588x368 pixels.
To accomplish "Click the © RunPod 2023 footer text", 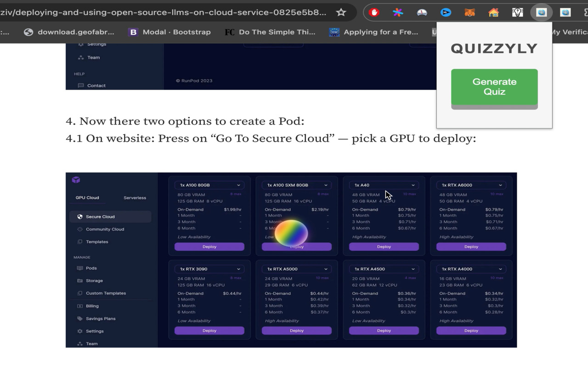I will 194,80.
